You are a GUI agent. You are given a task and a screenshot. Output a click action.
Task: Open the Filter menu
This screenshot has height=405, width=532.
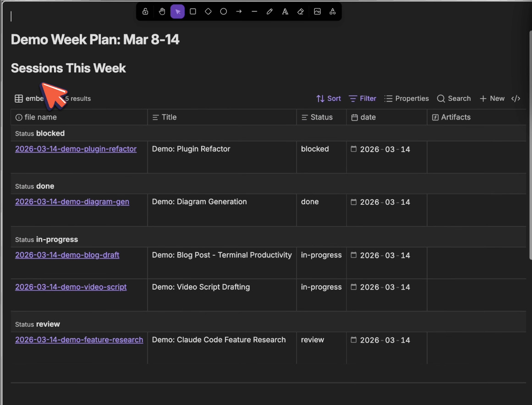point(362,99)
